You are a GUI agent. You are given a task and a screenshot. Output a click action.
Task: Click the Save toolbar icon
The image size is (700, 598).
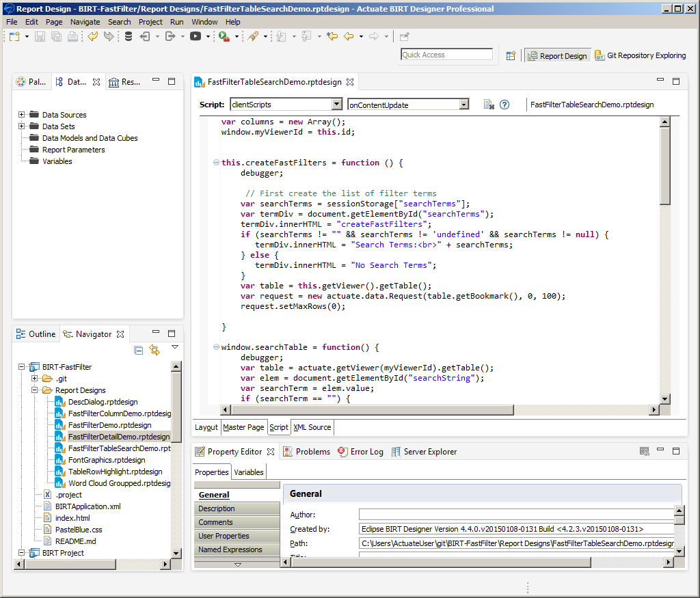point(40,37)
